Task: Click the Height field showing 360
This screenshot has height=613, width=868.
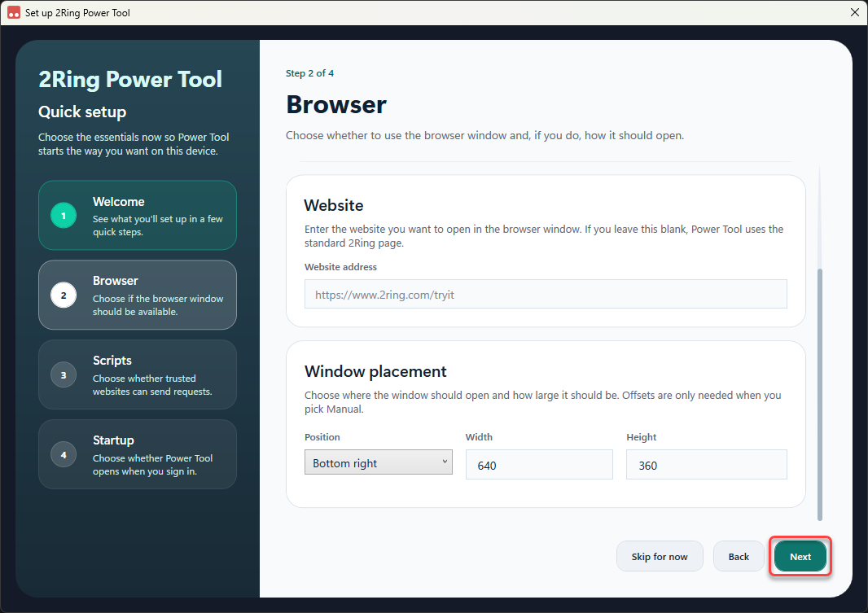Action: 706,465
